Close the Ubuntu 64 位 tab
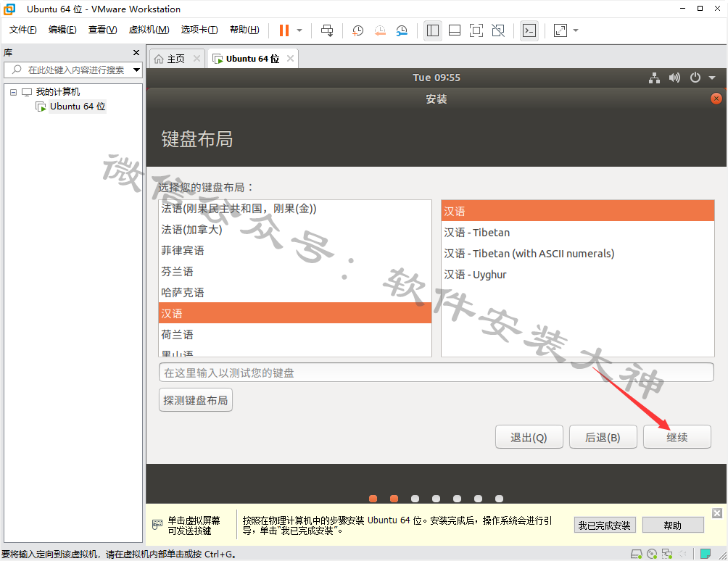Viewport: 728px width, 561px height. coord(290,59)
